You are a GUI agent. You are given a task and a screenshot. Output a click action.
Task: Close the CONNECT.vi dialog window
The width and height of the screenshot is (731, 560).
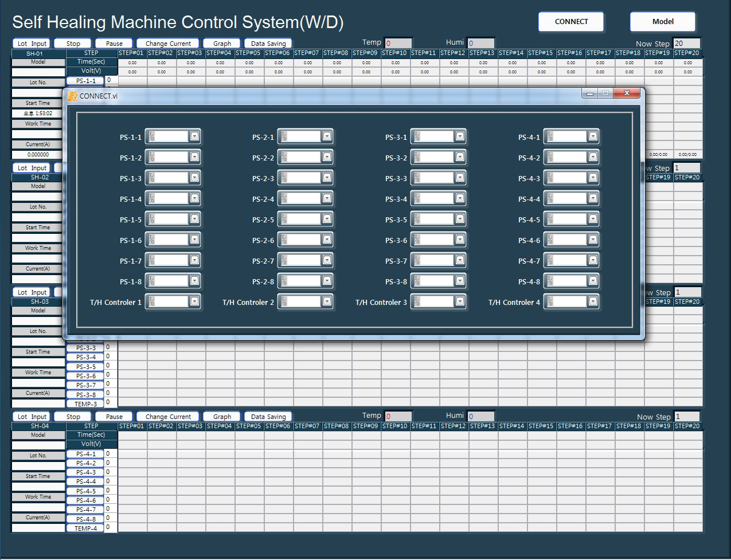click(626, 93)
